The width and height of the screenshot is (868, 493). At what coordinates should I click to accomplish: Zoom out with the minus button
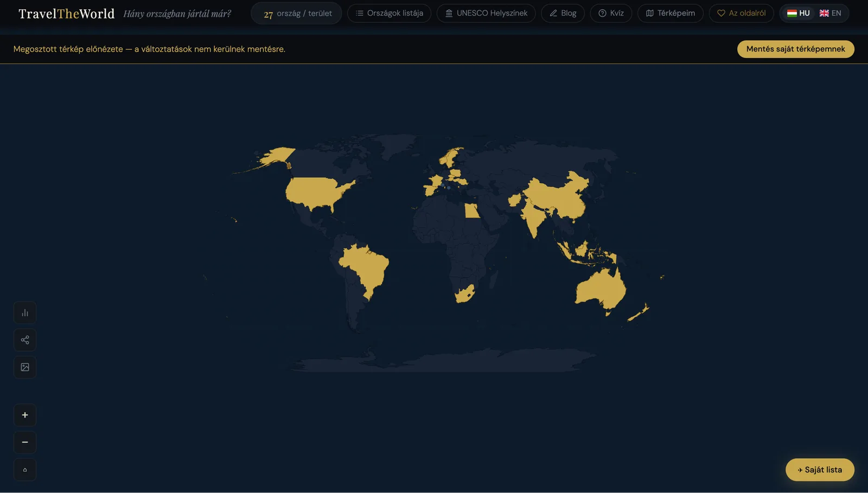(25, 442)
